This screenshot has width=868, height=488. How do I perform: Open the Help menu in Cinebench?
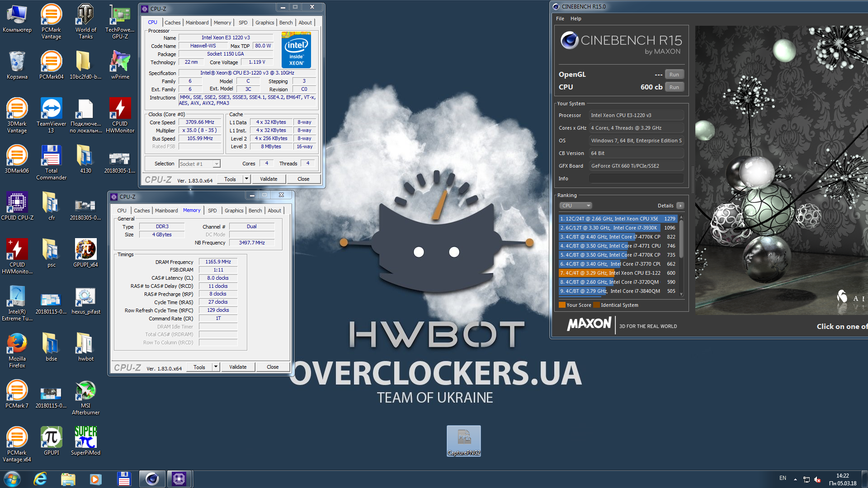576,19
